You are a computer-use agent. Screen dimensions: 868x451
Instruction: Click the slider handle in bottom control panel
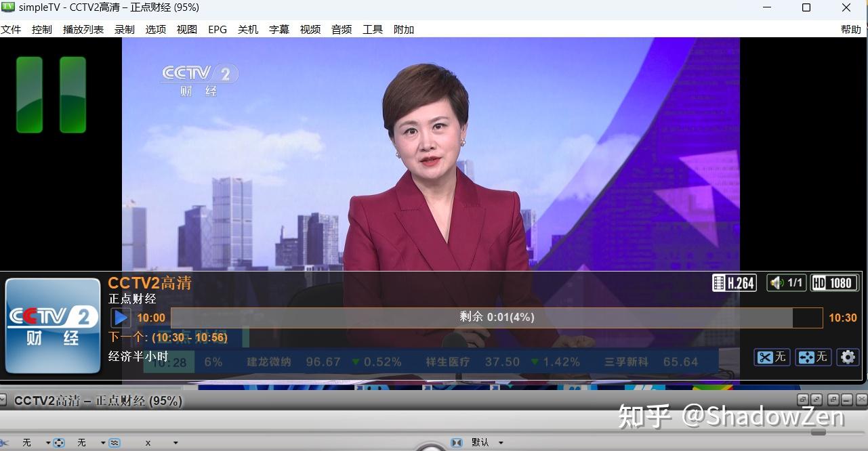click(819, 432)
